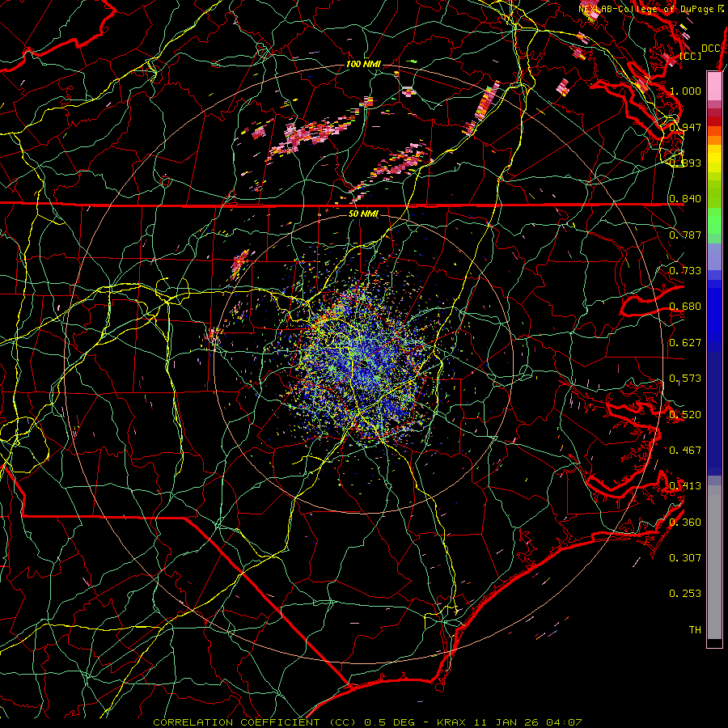Screen dimensions: 728x728
Task: Select the 0.467 scale value
Action: click(x=685, y=451)
